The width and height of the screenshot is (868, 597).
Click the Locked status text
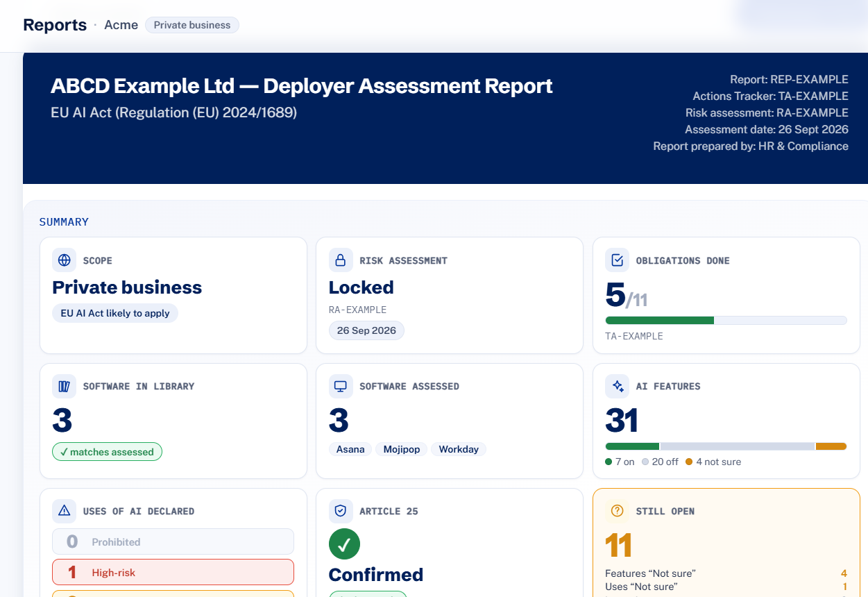[x=361, y=287]
